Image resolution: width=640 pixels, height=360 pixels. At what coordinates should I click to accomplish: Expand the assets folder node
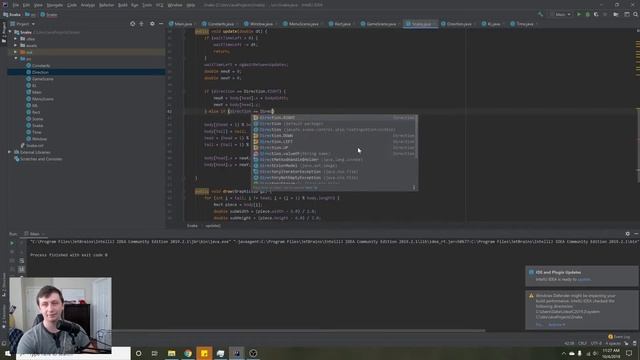pos(16,45)
